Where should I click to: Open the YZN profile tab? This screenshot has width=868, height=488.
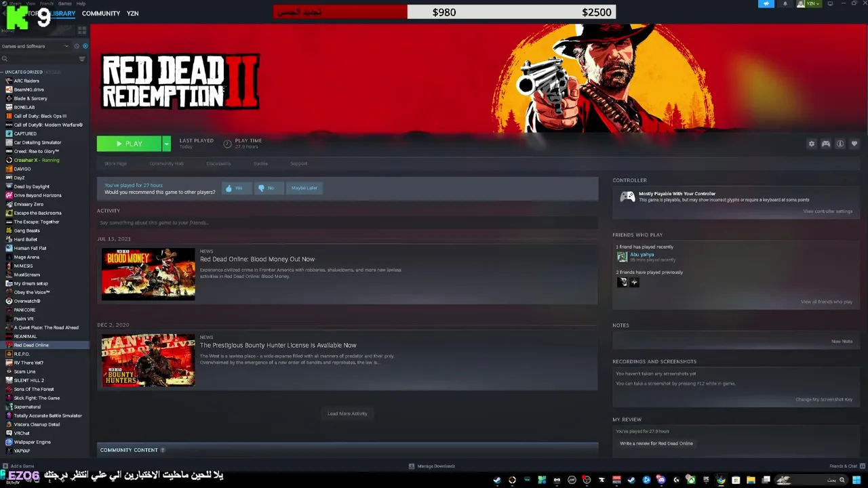(x=132, y=14)
